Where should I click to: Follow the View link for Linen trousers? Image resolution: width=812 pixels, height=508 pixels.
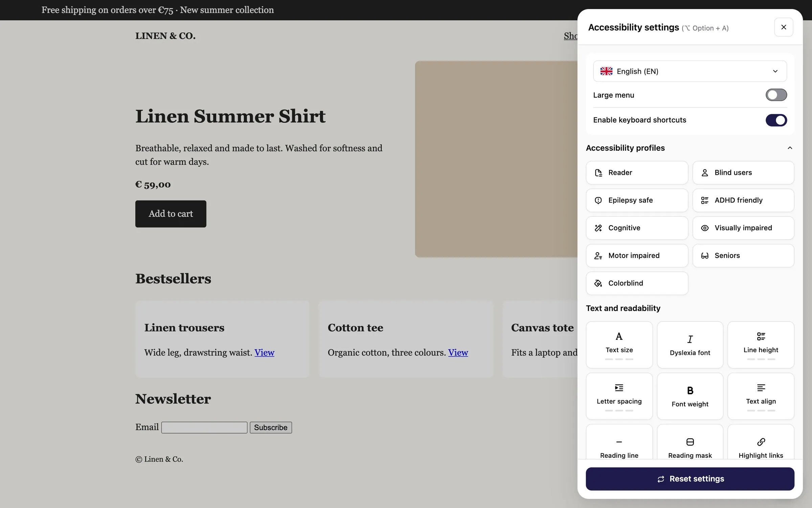[x=264, y=353]
